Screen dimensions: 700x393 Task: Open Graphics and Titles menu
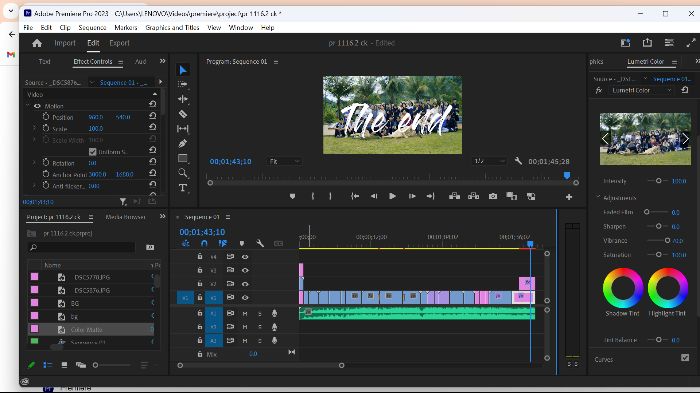point(172,28)
